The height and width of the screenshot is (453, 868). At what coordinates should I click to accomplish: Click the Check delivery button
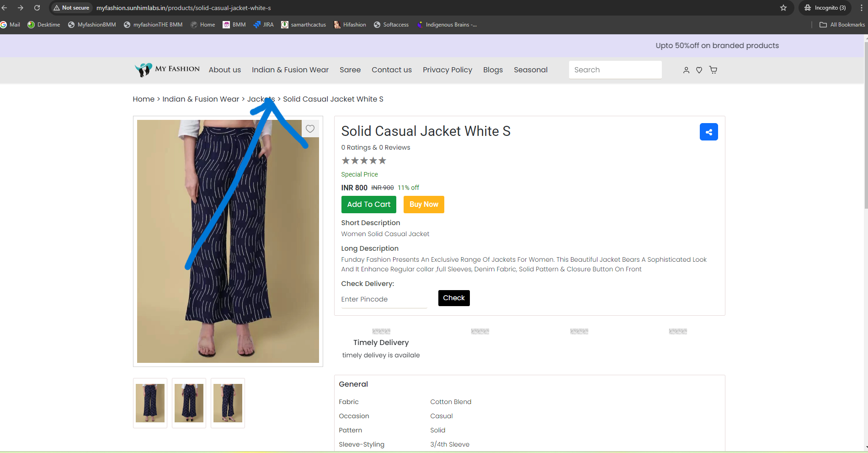[x=454, y=298]
